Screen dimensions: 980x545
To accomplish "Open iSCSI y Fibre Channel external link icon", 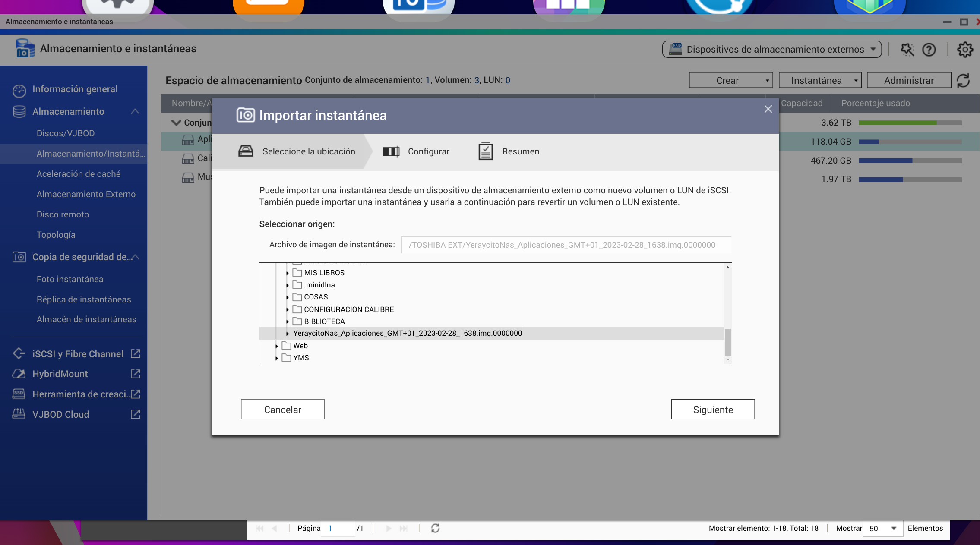I will (136, 354).
